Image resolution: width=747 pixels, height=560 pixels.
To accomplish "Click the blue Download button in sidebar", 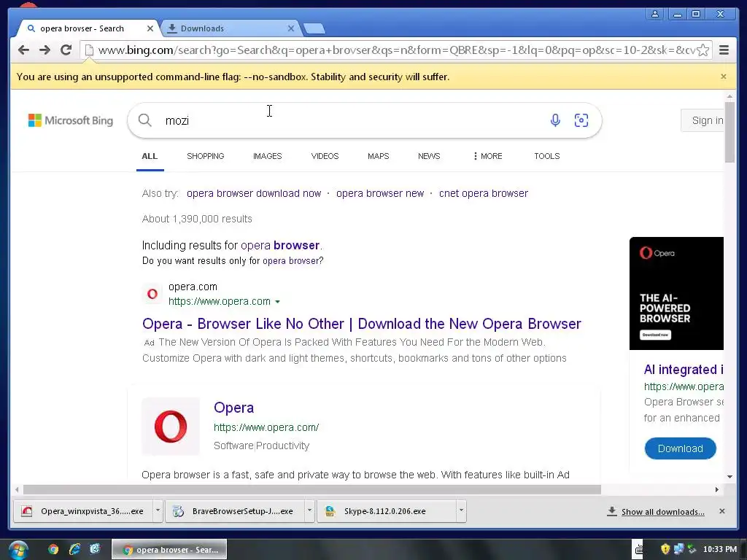I will click(681, 448).
